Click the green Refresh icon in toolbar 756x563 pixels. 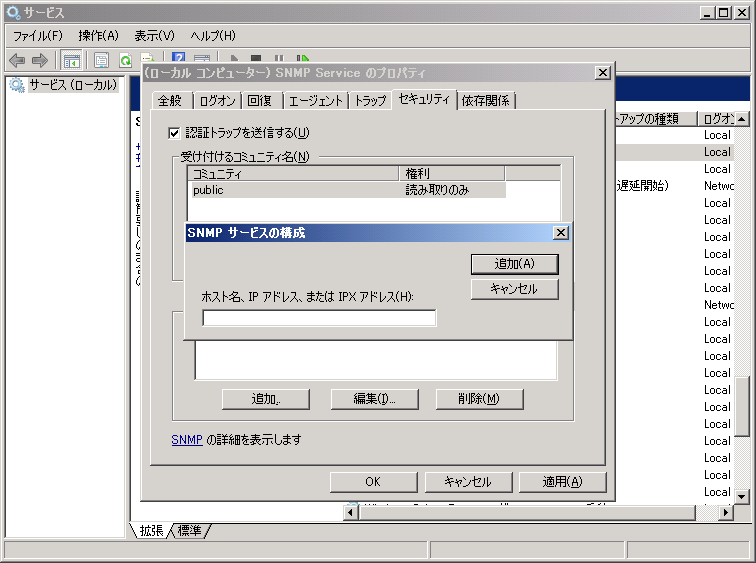point(125,61)
